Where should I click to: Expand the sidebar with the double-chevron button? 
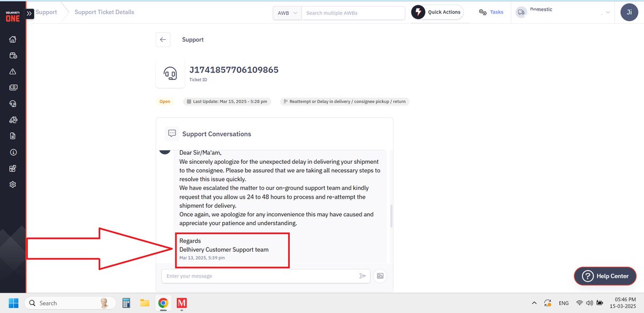click(x=29, y=13)
